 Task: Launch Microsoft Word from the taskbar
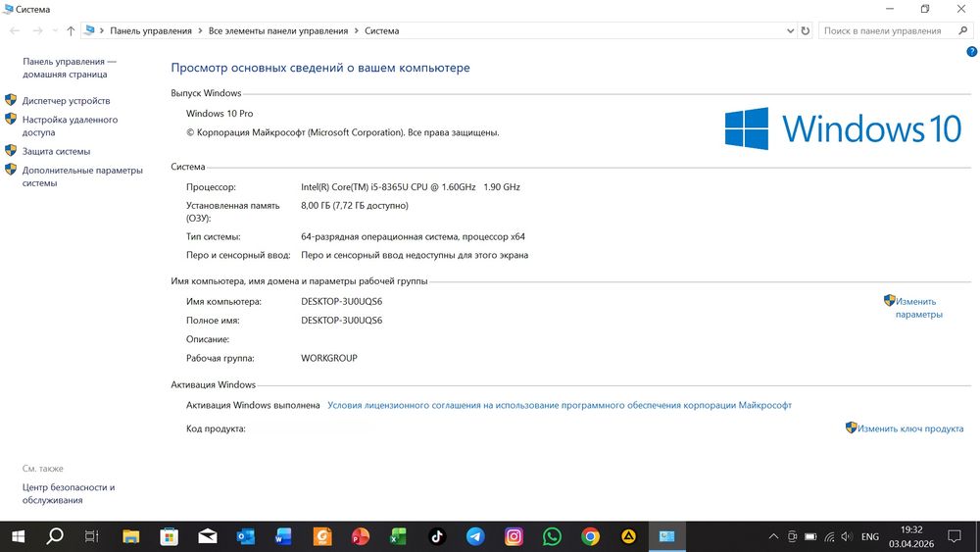click(x=283, y=536)
